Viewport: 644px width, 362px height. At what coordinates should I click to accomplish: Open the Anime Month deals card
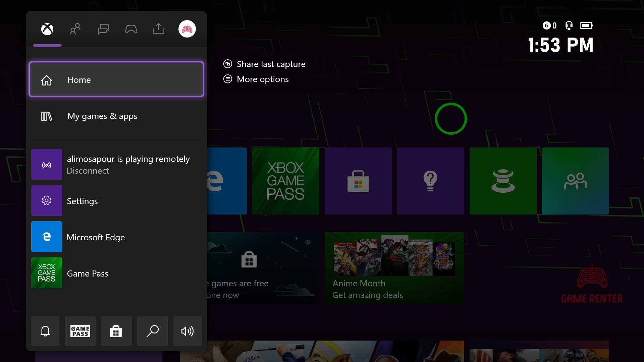click(394, 268)
